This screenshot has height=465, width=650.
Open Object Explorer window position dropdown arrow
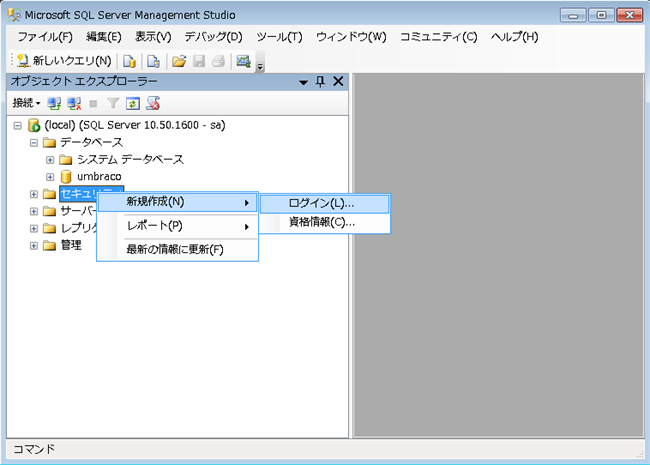pyautogui.click(x=303, y=82)
